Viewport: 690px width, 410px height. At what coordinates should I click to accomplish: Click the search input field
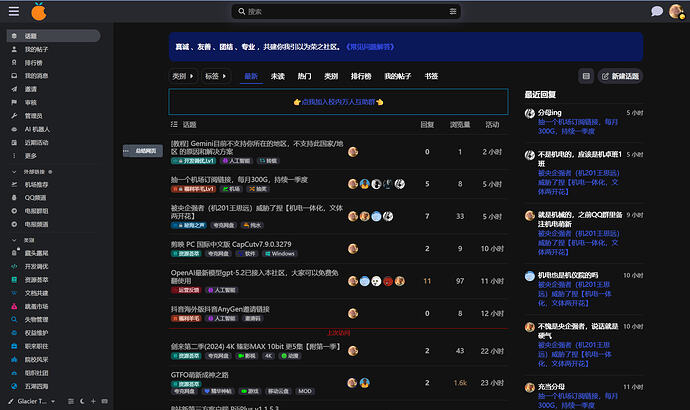(x=340, y=12)
